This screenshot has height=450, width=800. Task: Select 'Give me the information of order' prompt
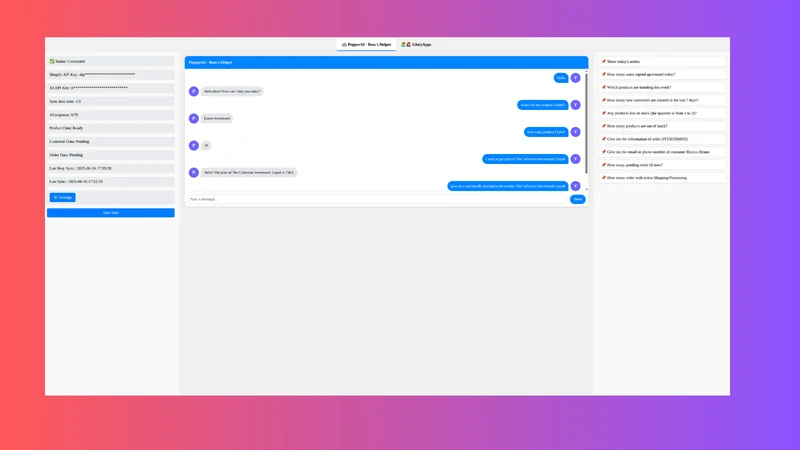662,139
